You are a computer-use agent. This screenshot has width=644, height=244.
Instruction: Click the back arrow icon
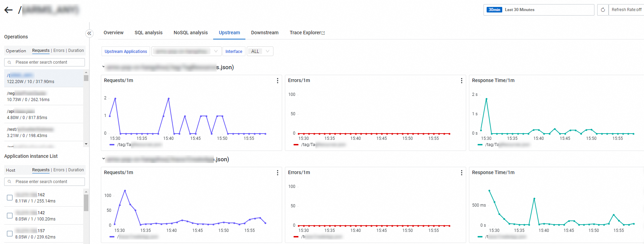click(8, 10)
